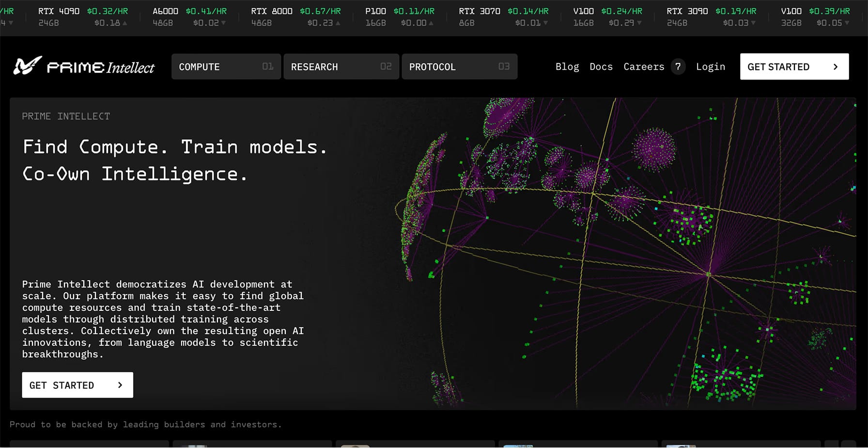Click the 'Co-Own Intelligence.' headline line

click(135, 174)
